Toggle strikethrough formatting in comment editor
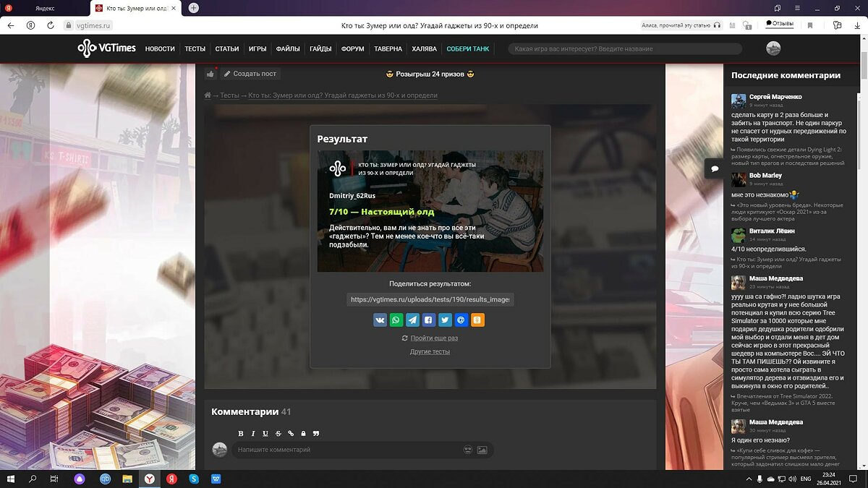 [x=278, y=434]
